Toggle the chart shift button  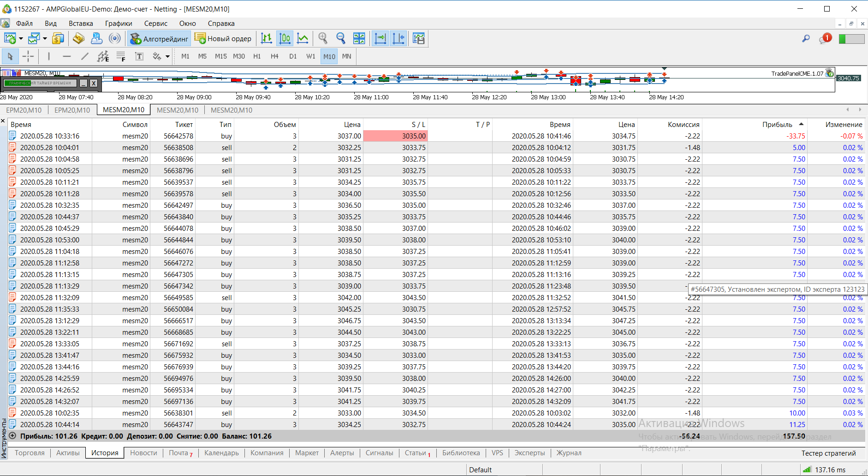(398, 38)
